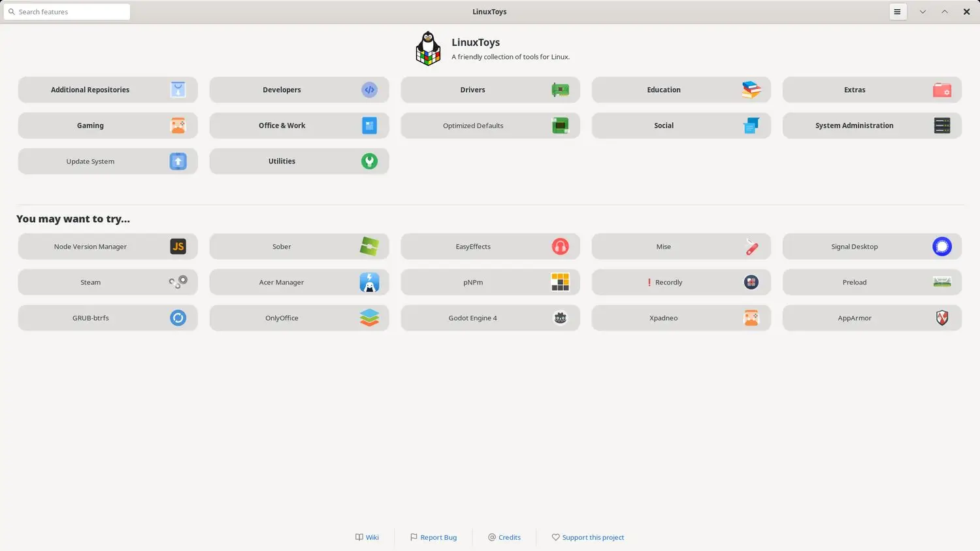Click the Godot Engine 4 icon
Viewport: 980px width, 551px height.
pyautogui.click(x=560, y=318)
